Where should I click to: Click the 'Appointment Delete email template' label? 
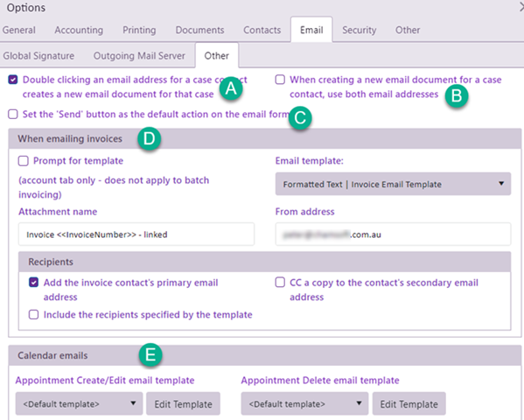click(x=320, y=381)
